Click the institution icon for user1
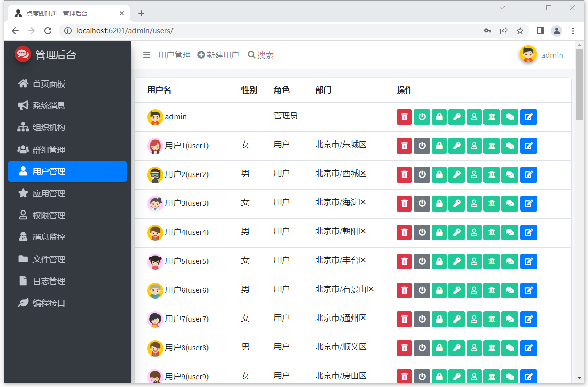Image resolution: width=588 pixels, height=387 pixels. click(492, 146)
